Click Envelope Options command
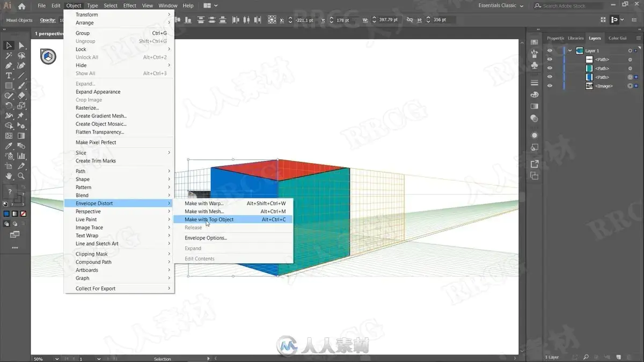The height and width of the screenshot is (362, 644). 233,238
